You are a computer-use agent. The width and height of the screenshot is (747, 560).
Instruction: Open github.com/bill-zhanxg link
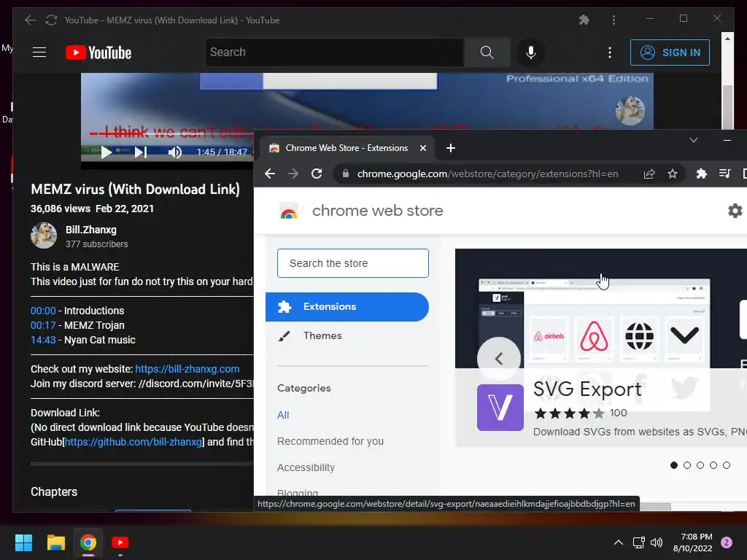coord(133,442)
